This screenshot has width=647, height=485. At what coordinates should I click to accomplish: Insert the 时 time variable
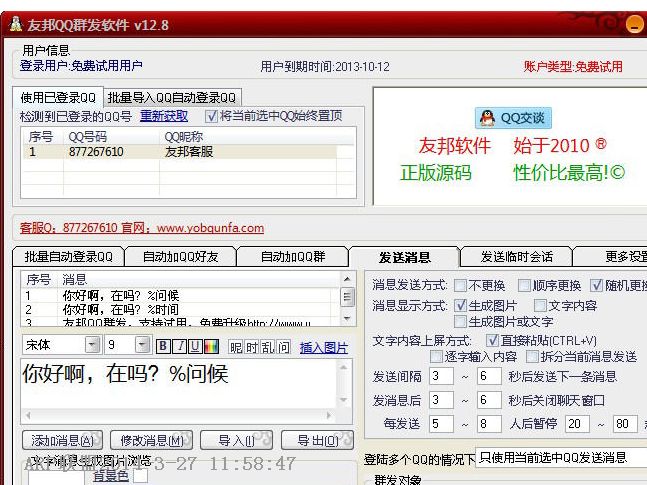coord(253,347)
